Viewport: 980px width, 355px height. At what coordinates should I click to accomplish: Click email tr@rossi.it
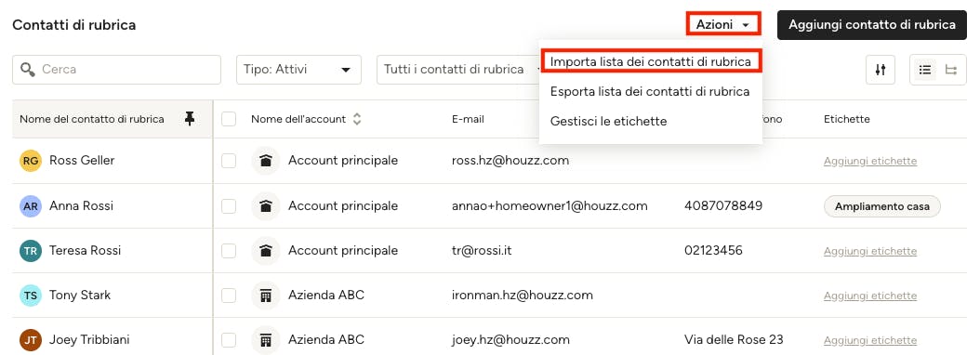(x=482, y=251)
